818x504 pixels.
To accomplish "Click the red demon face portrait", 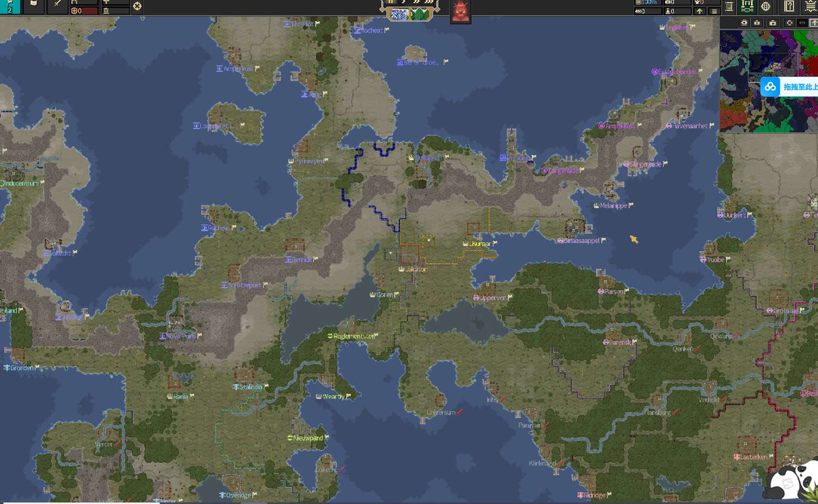I will tap(461, 11).
